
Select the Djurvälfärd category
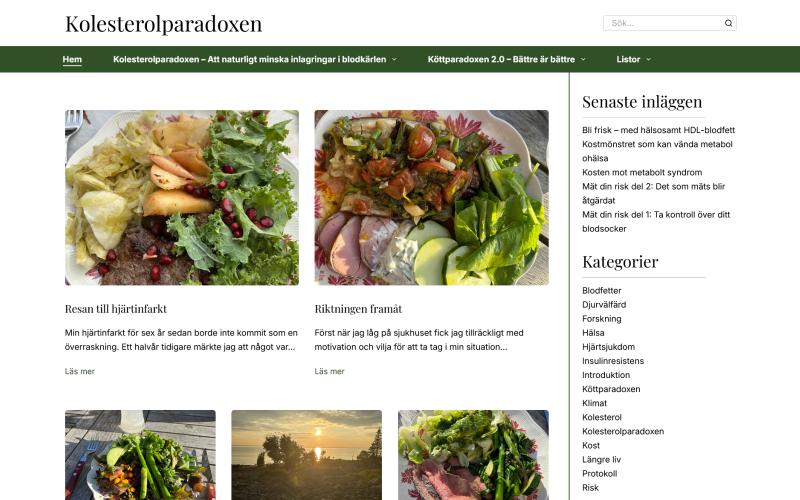[604, 305]
